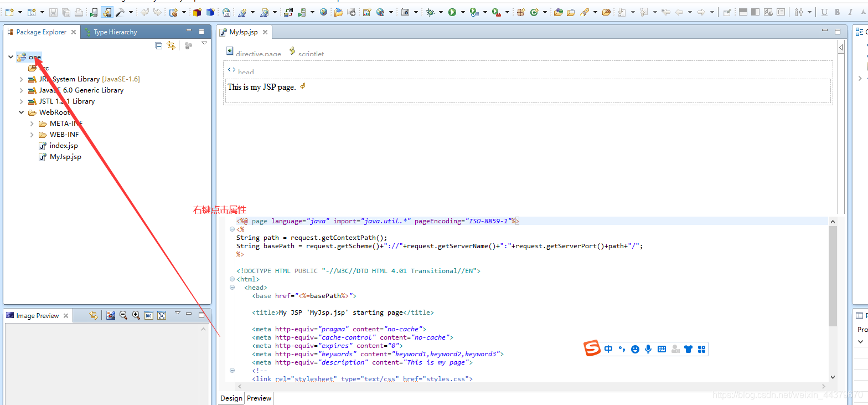The height and width of the screenshot is (405, 868).
Task: Toggle Italic formatting button
Action: coord(850,12)
